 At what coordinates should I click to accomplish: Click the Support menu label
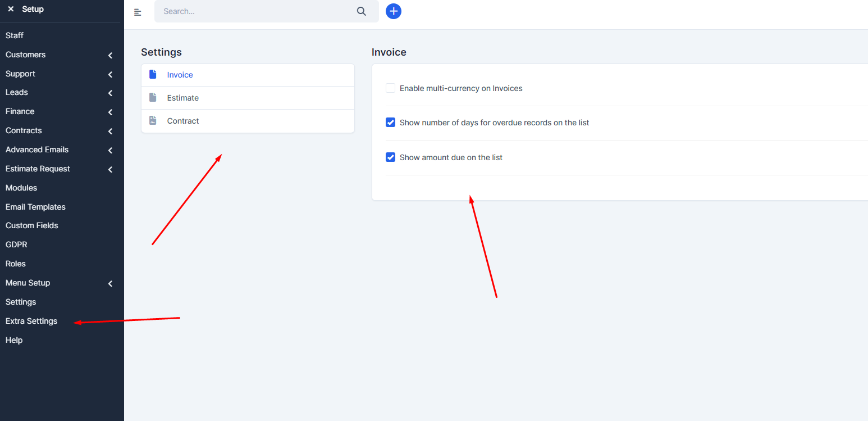tap(20, 74)
